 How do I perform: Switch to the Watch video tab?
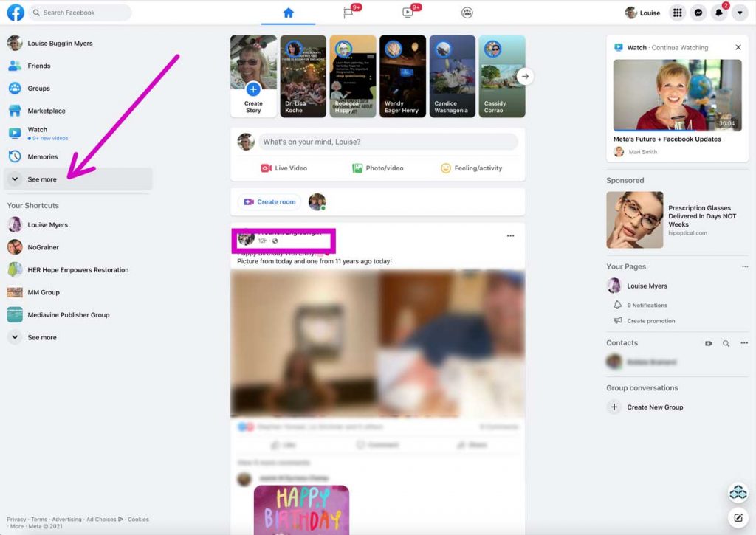(x=408, y=13)
